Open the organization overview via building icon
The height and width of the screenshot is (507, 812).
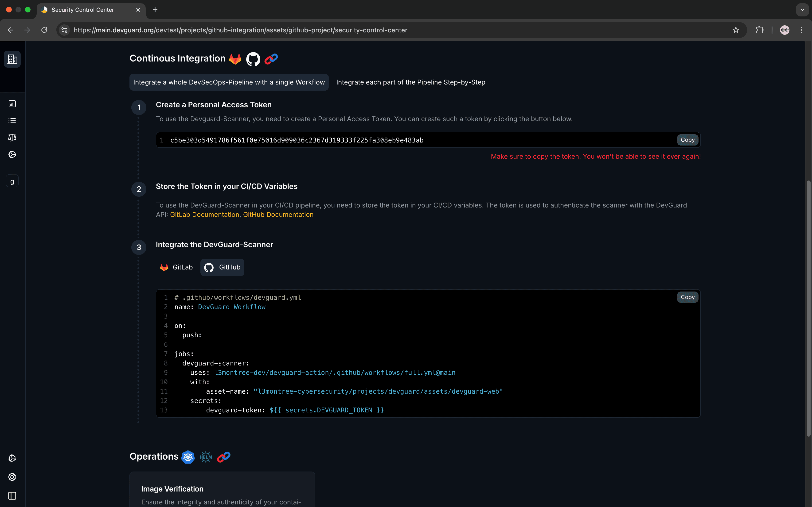click(12, 59)
